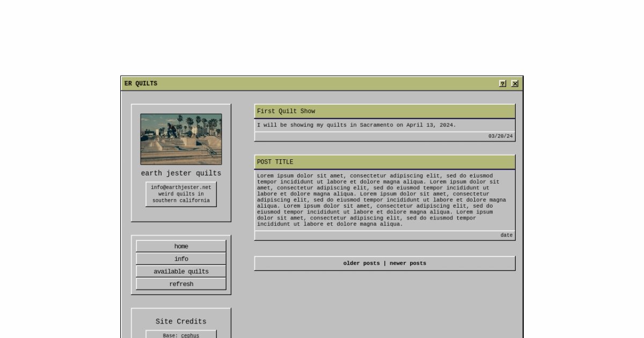
Task: Click the ER QUILTS window title
Action: [141, 84]
